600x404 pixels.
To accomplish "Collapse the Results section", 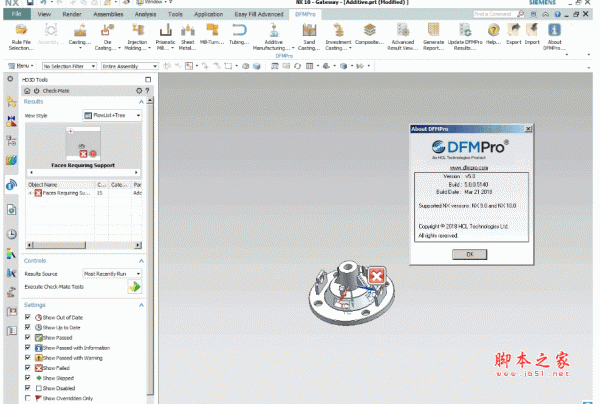I will [x=141, y=102].
